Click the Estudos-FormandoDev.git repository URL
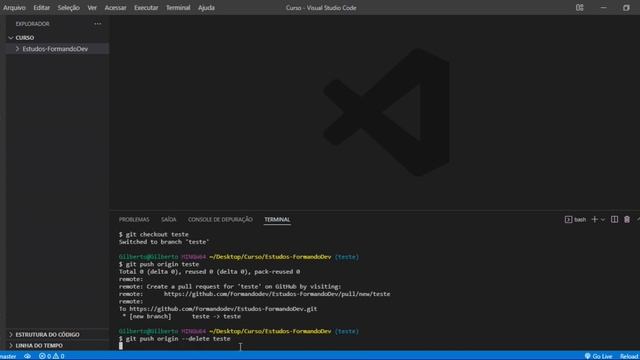 pos(223,309)
